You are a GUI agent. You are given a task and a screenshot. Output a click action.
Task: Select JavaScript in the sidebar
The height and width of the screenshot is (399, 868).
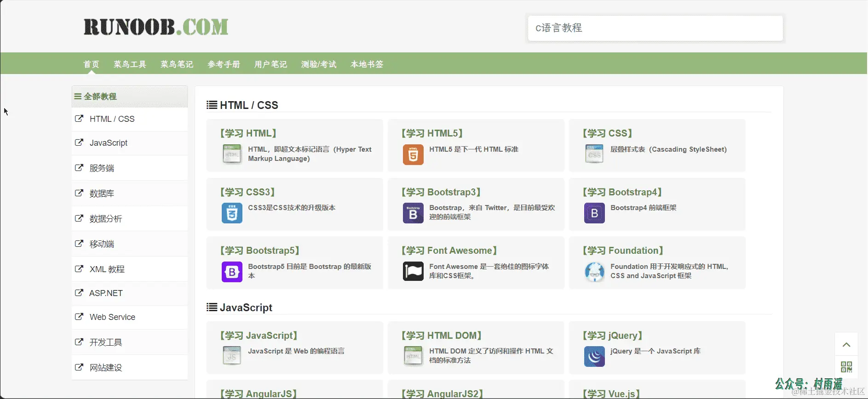click(x=130, y=143)
